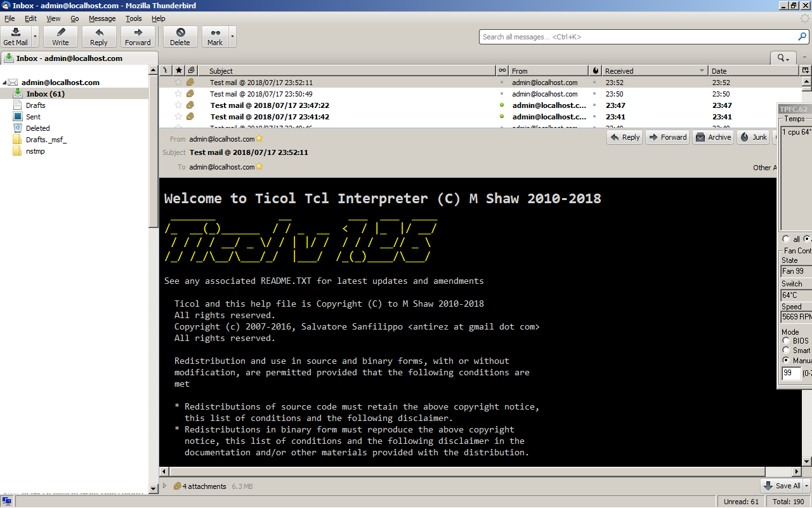
Task: Select the nstmp folder
Action: coord(35,151)
